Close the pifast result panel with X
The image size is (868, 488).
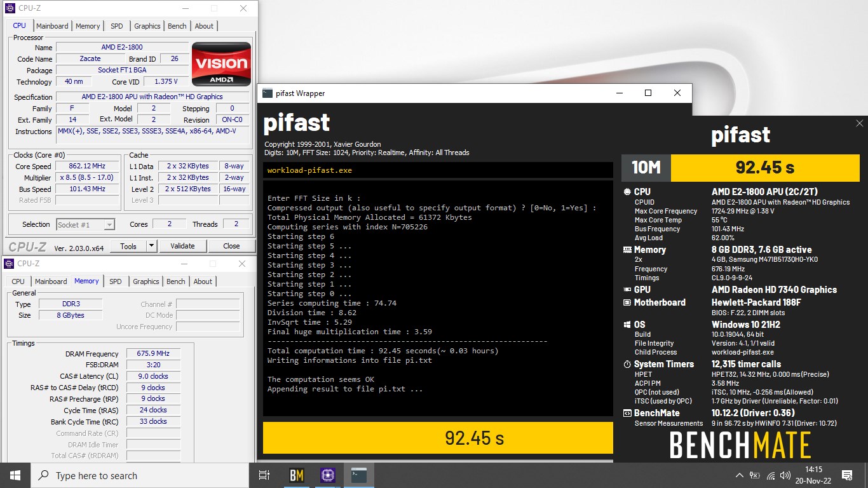point(860,123)
